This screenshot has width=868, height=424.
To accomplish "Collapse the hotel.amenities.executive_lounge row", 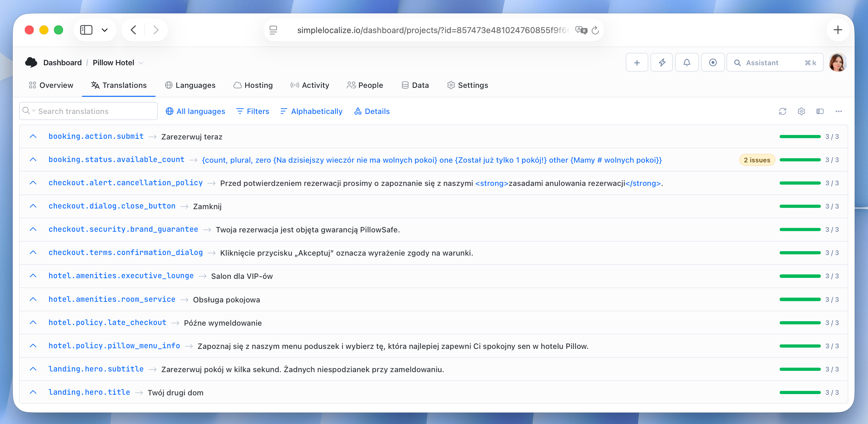I will coord(33,276).
